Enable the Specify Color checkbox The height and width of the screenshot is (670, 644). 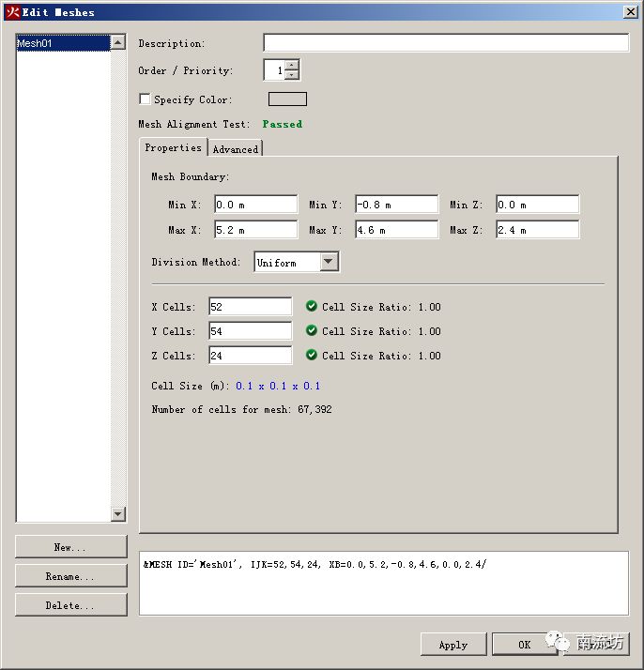145,99
